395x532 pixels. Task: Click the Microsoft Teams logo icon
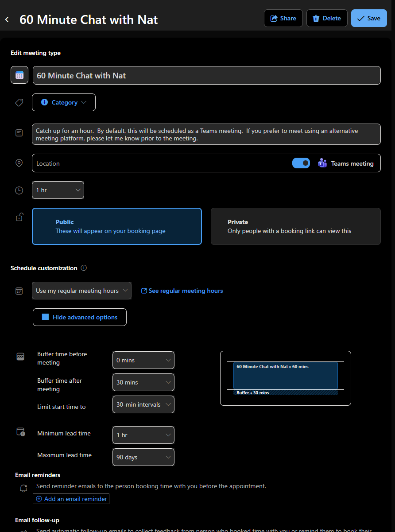pos(322,163)
